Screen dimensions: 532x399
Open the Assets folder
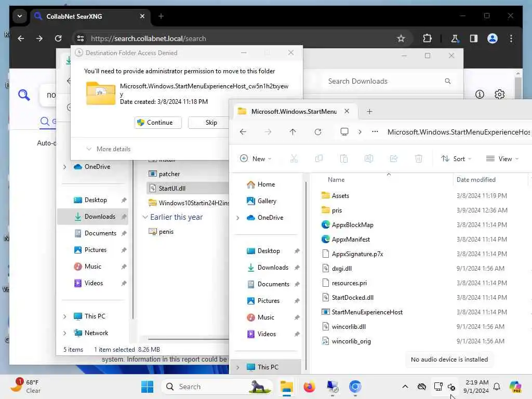click(340, 196)
